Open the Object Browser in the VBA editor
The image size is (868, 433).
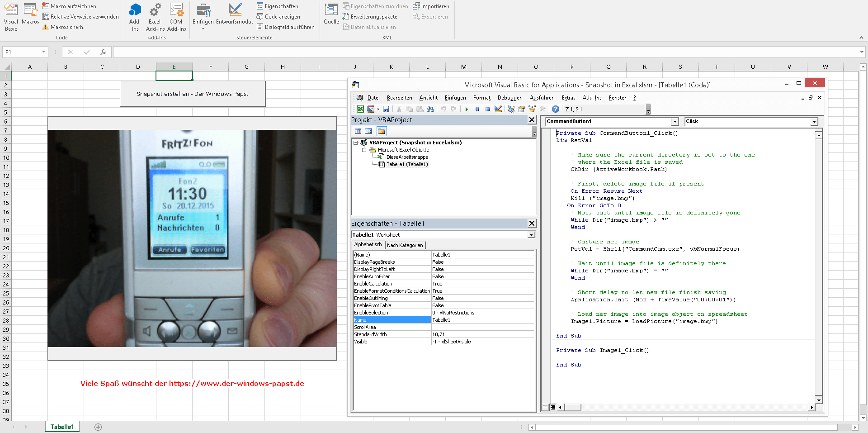(x=532, y=109)
